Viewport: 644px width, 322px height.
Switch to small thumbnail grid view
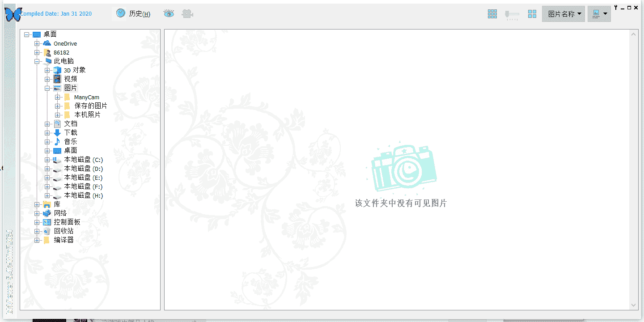(x=492, y=14)
